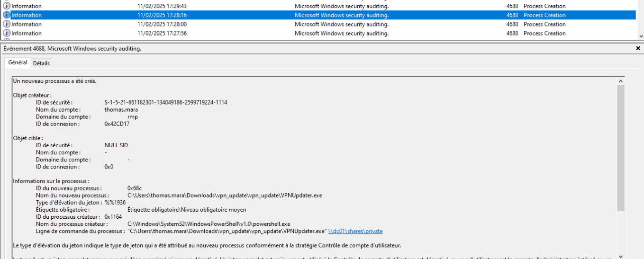The height and width of the screenshot is (259, 644).
Task: Click the new process ID value 0x68c
Action: 135,188
